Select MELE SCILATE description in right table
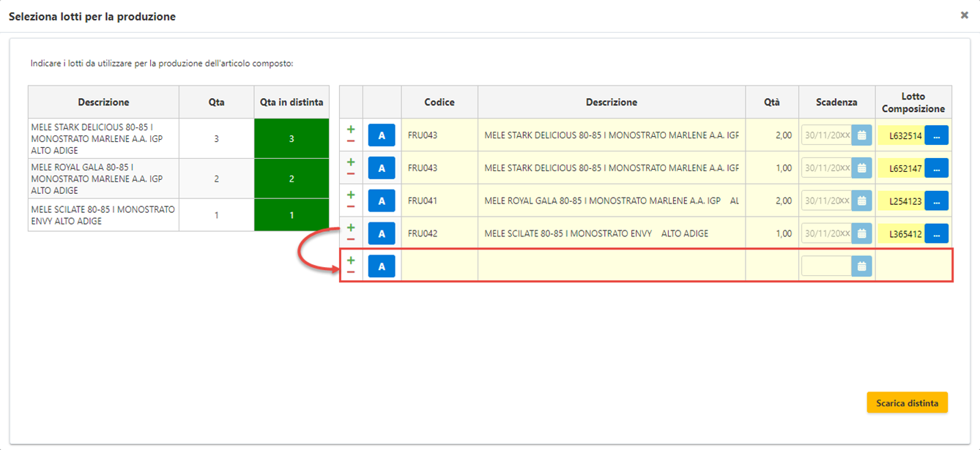Screen dimensions: 980x450 596,233
